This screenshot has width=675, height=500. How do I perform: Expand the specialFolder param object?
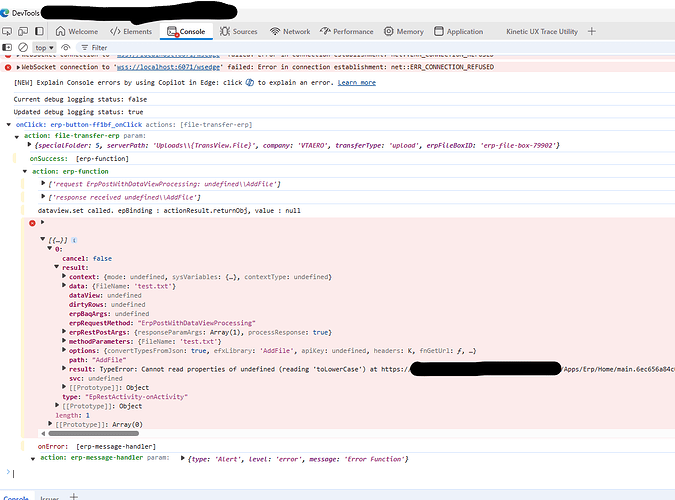(x=29, y=145)
